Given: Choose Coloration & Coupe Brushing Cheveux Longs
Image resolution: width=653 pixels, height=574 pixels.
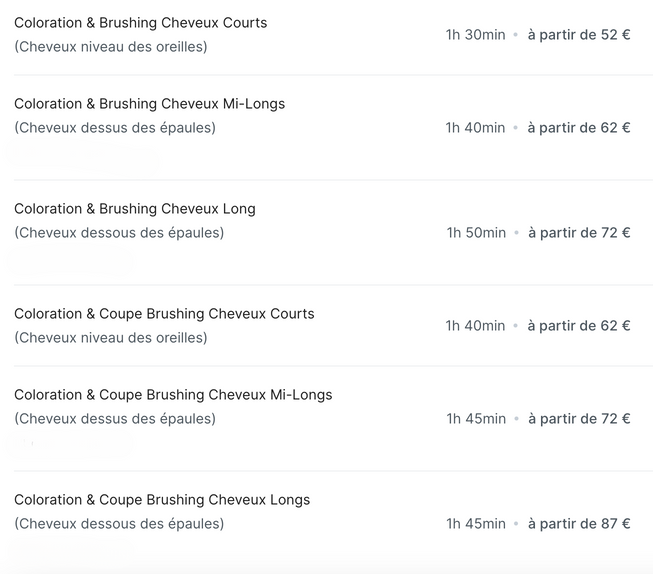Looking at the screenshot, I should pyautogui.click(x=162, y=499).
